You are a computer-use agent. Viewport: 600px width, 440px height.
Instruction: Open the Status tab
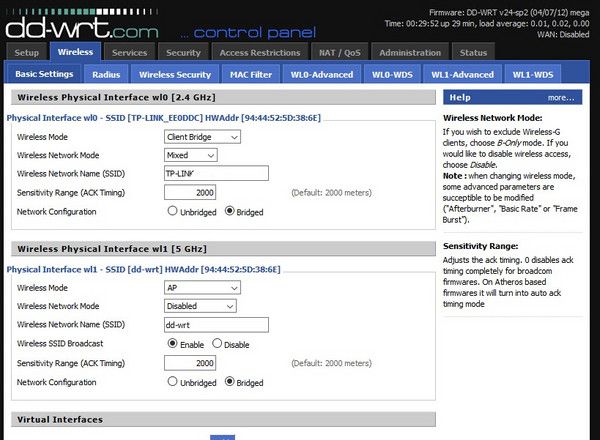pyautogui.click(x=474, y=52)
